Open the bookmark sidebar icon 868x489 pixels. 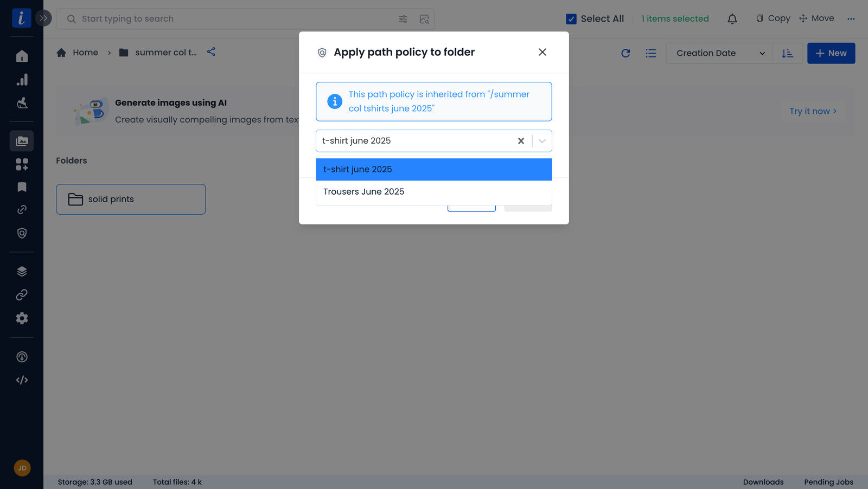(x=22, y=187)
